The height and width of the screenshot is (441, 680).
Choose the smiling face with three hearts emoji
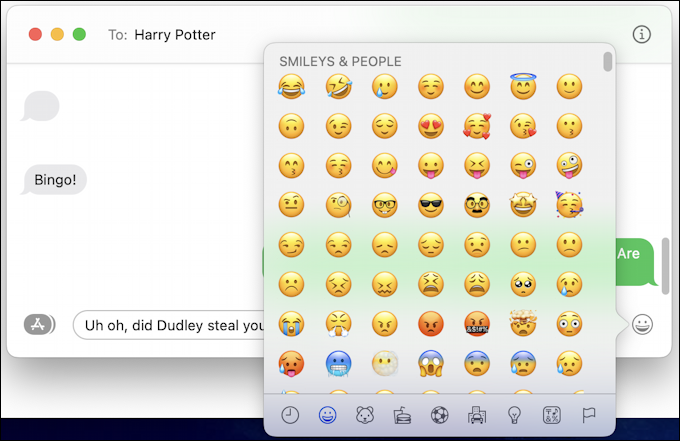pyautogui.click(x=477, y=126)
